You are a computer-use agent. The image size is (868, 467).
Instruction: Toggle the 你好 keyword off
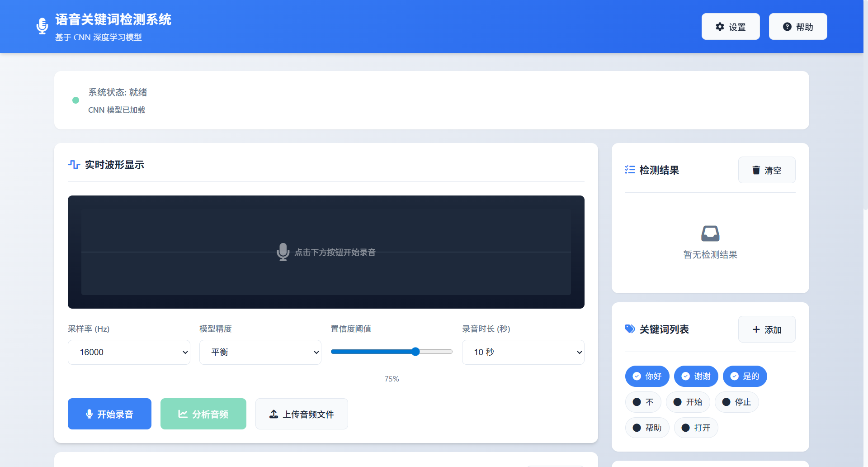point(647,376)
